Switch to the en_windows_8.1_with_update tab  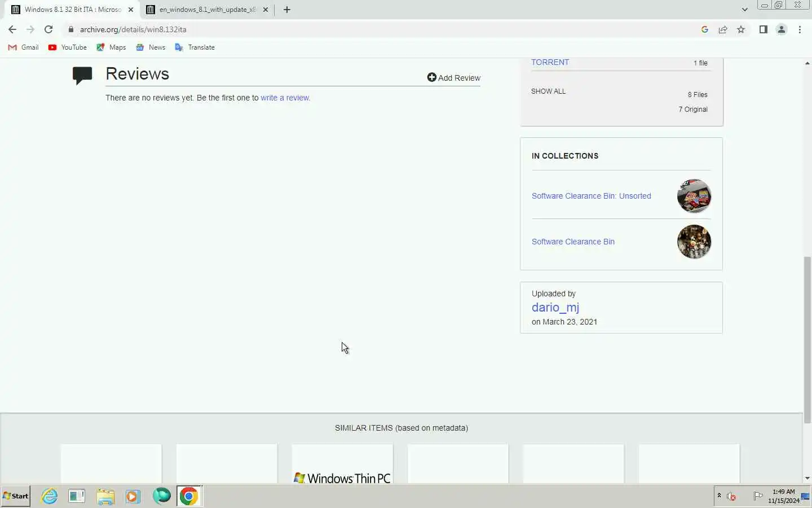[x=207, y=10]
